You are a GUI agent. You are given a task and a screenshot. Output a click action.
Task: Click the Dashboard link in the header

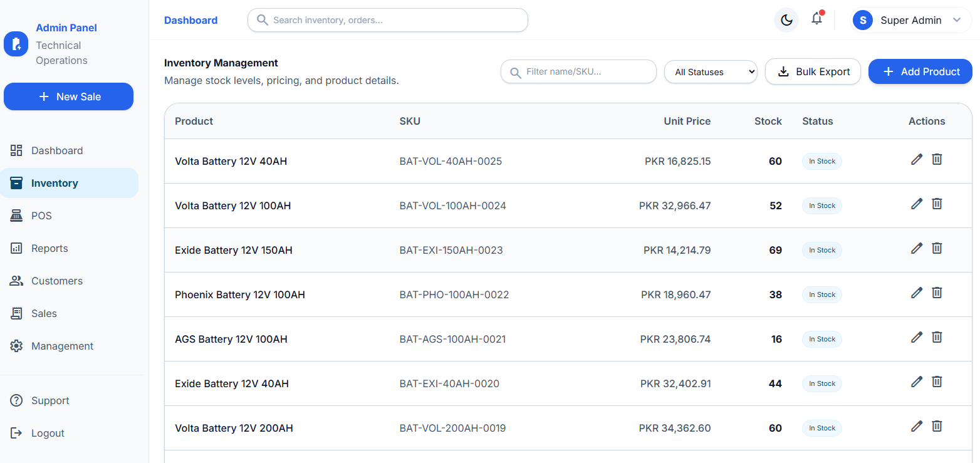tap(191, 20)
